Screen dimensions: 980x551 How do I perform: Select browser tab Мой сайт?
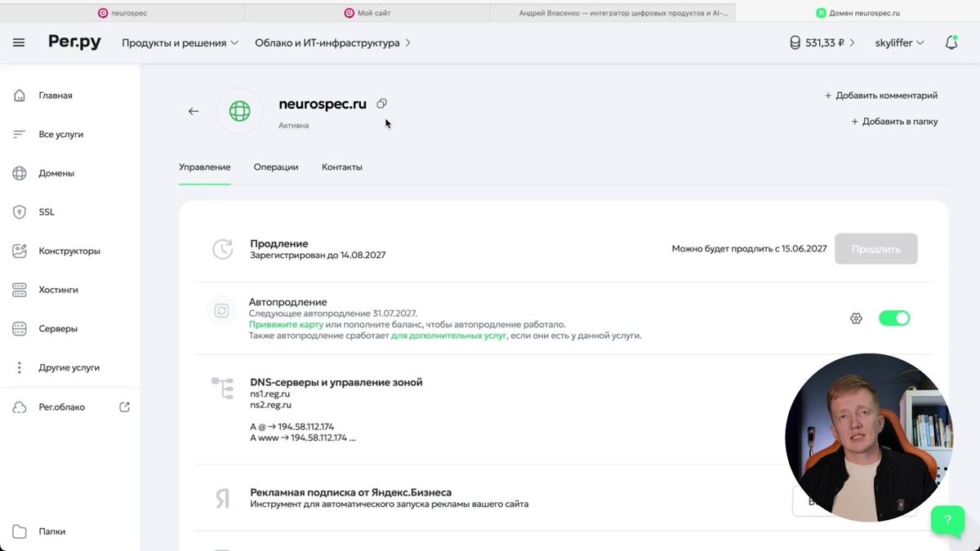point(367,13)
